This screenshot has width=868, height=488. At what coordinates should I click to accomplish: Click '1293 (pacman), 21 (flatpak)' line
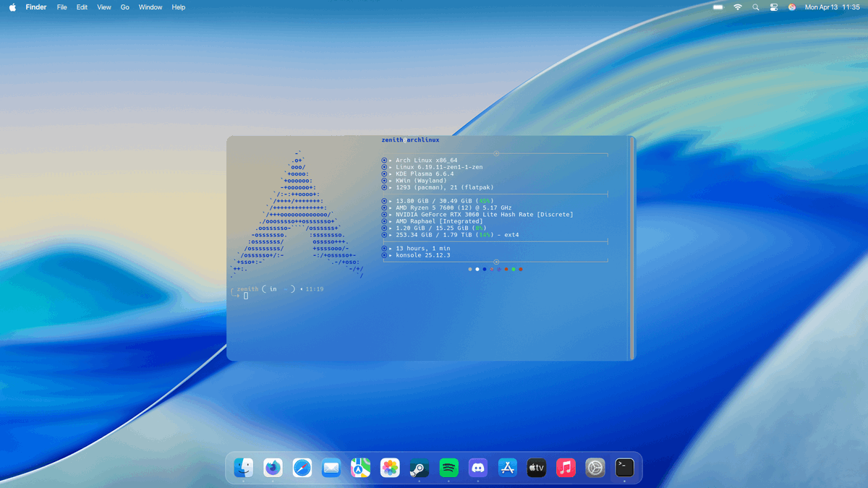tap(444, 187)
